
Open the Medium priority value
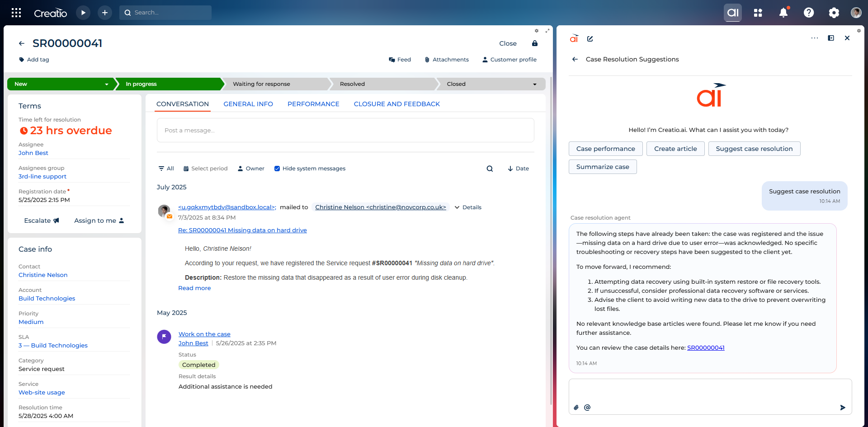(31, 322)
